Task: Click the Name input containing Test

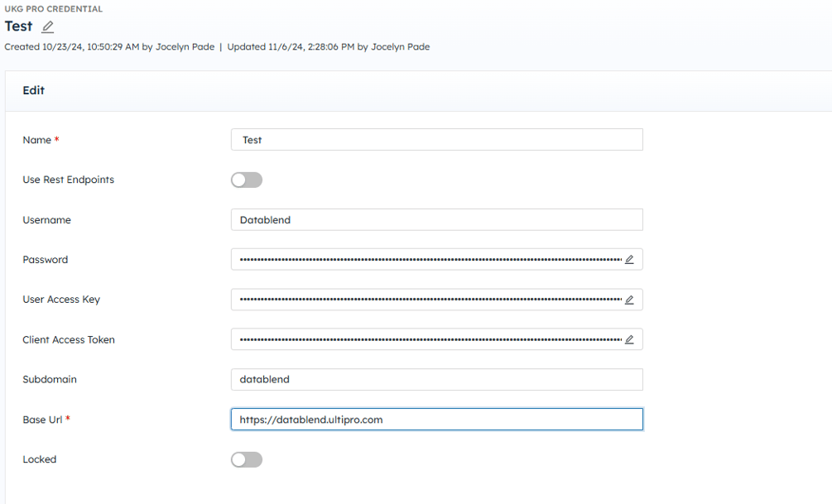Action: tap(436, 140)
